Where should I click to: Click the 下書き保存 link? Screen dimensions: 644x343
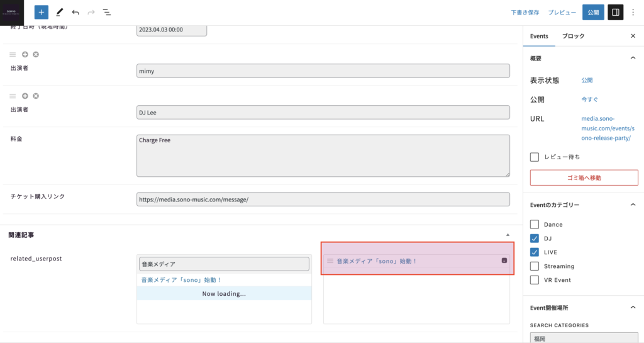(x=525, y=12)
